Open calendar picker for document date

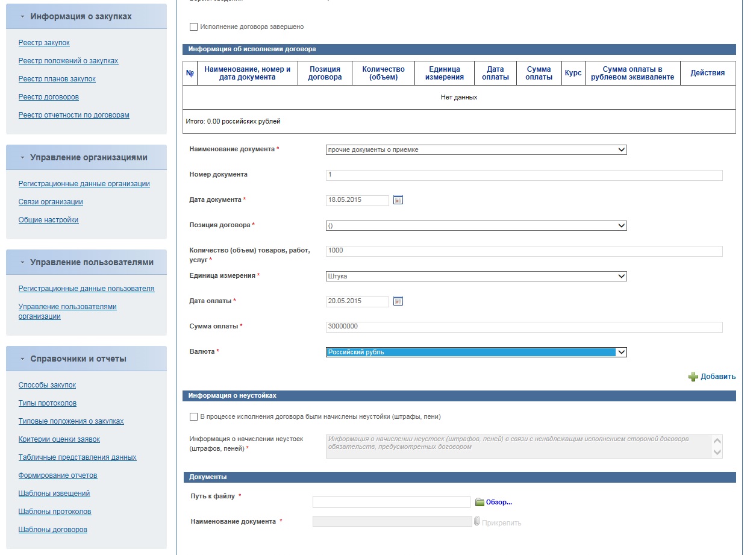click(x=398, y=200)
